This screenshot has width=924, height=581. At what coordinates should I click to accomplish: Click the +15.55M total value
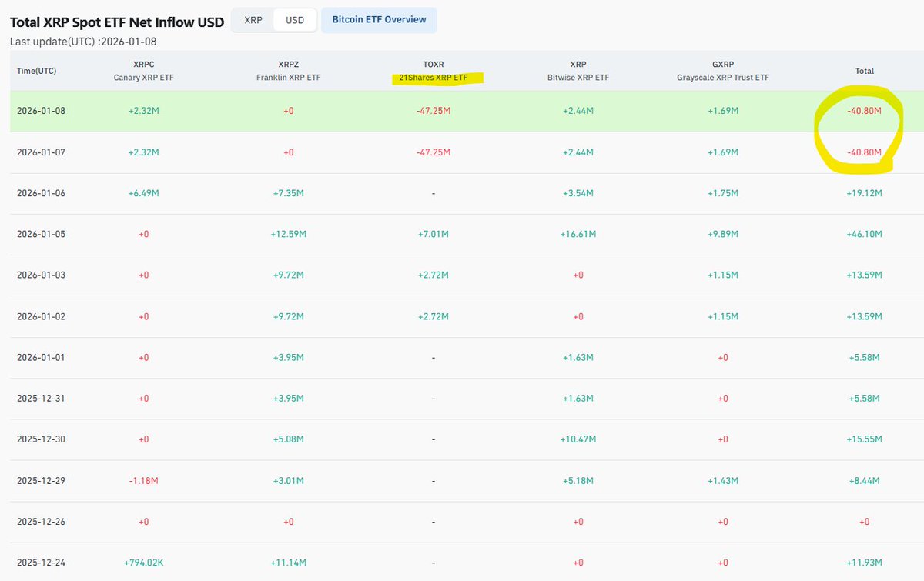(x=864, y=439)
